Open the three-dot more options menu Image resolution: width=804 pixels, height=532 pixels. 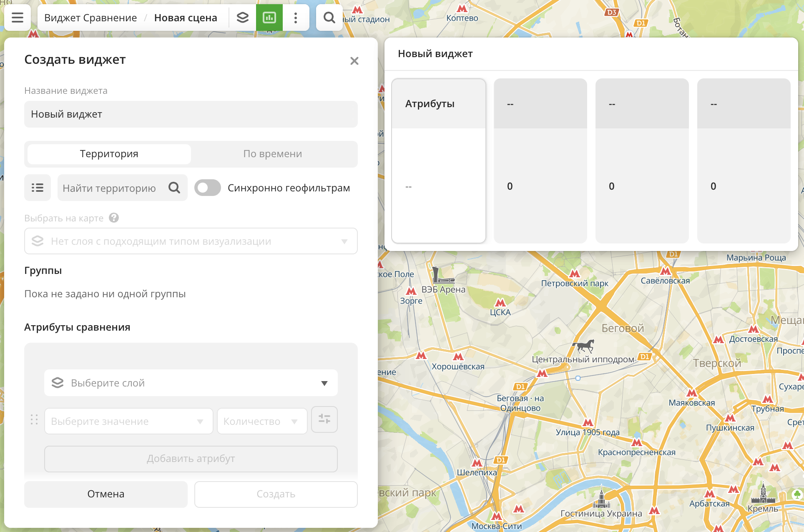coord(296,18)
